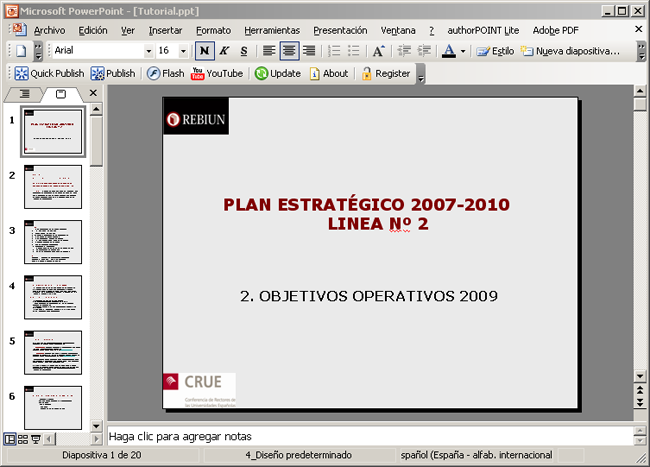
Task: Center-align the text
Action: [289, 51]
